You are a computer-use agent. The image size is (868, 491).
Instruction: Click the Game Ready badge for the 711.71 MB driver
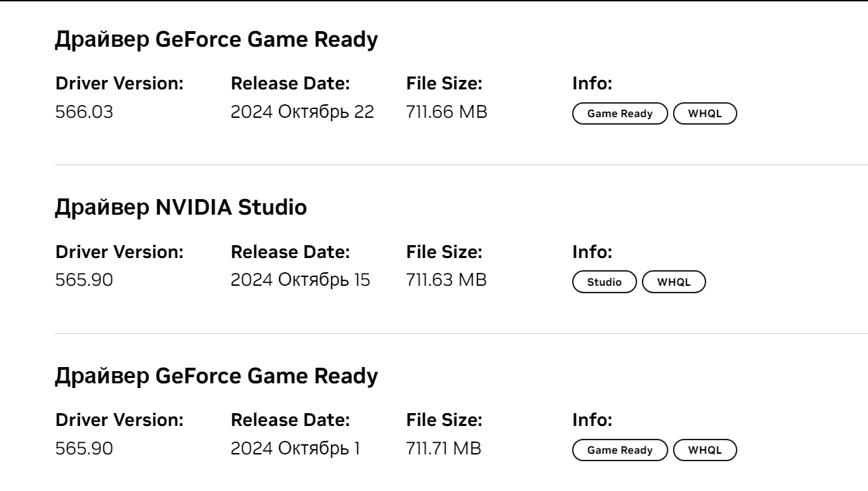click(620, 450)
